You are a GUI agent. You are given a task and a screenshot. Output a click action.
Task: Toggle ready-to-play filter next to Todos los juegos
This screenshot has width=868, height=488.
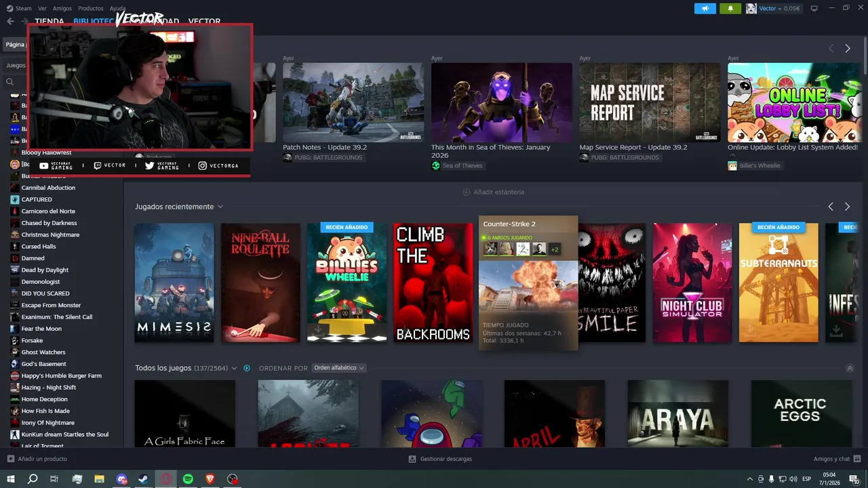click(247, 368)
